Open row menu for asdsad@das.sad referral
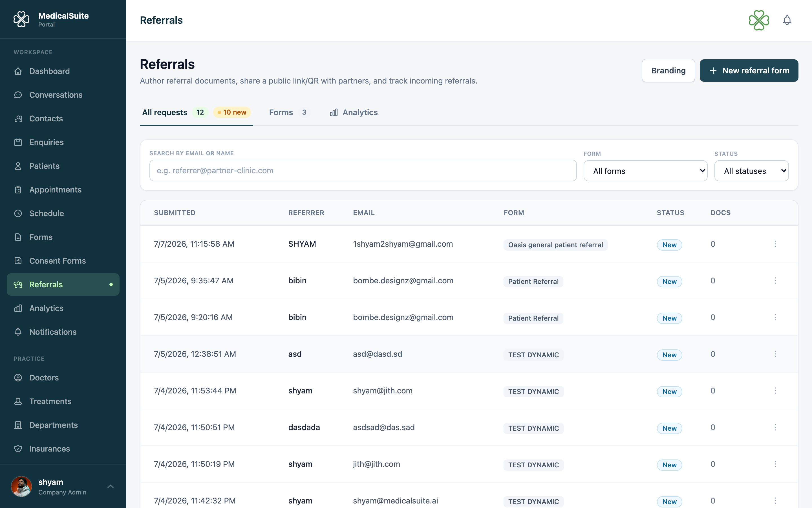The image size is (812, 508). coord(775,427)
